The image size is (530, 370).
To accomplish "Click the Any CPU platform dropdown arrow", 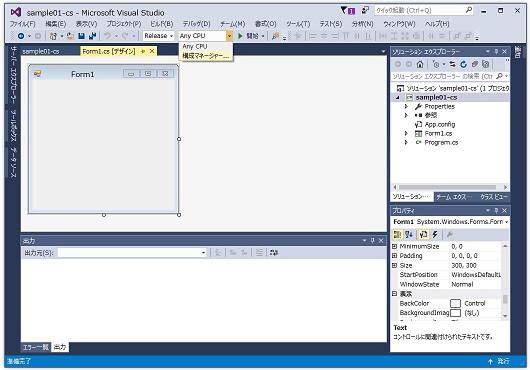I will [x=229, y=36].
